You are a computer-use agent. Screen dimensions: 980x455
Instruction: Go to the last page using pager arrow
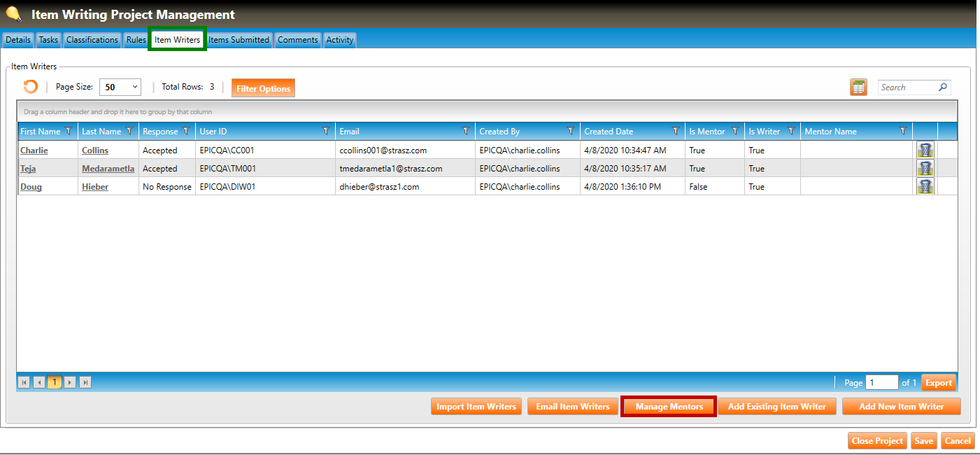click(x=85, y=382)
